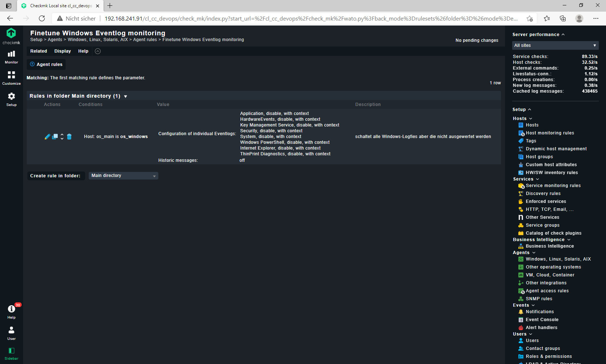
Task: Open the All sites dropdown
Action: point(555,45)
